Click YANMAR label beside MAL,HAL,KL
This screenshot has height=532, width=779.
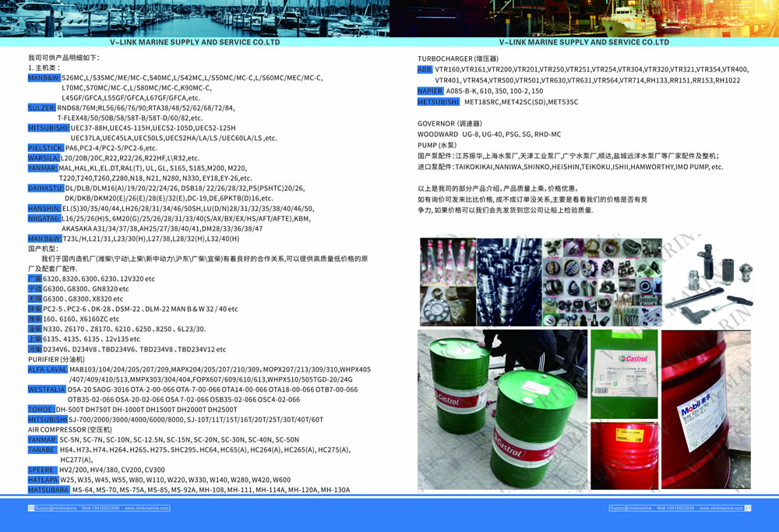tap(43, 168)
